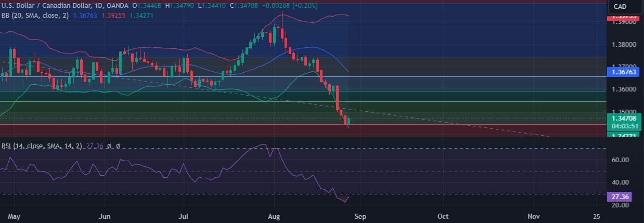The height and width of the screenshot is (223, 644).
Task: Click the Nov label on time axis
Action: click(534, 216)
